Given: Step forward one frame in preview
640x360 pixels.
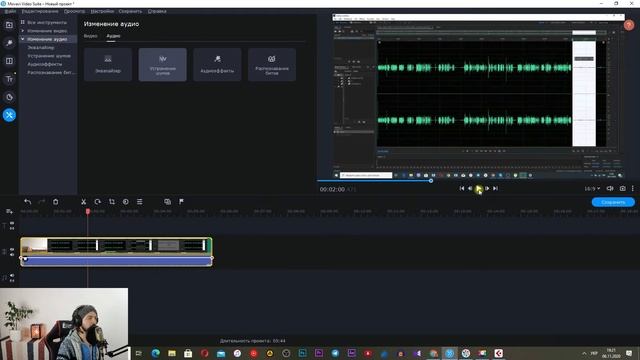Looking at the screenshot, I should (487, 188).
